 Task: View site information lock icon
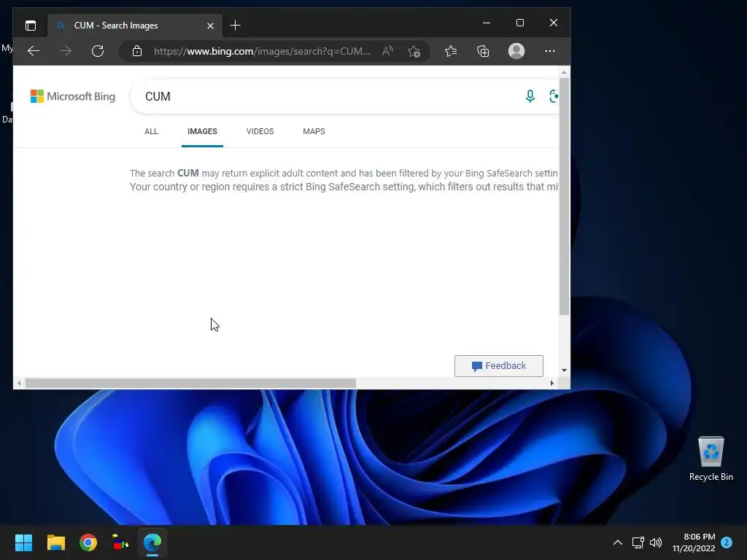click(137, 51)
